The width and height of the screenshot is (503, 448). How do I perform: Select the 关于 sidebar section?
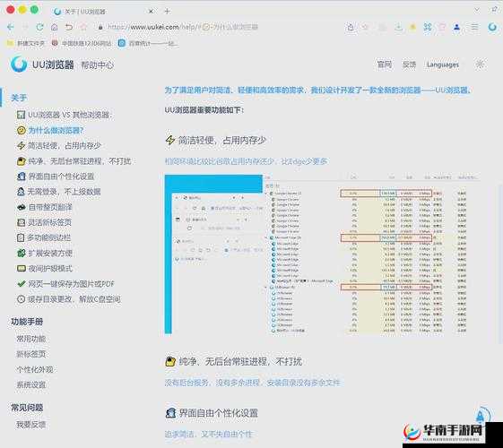pos(19,98)
